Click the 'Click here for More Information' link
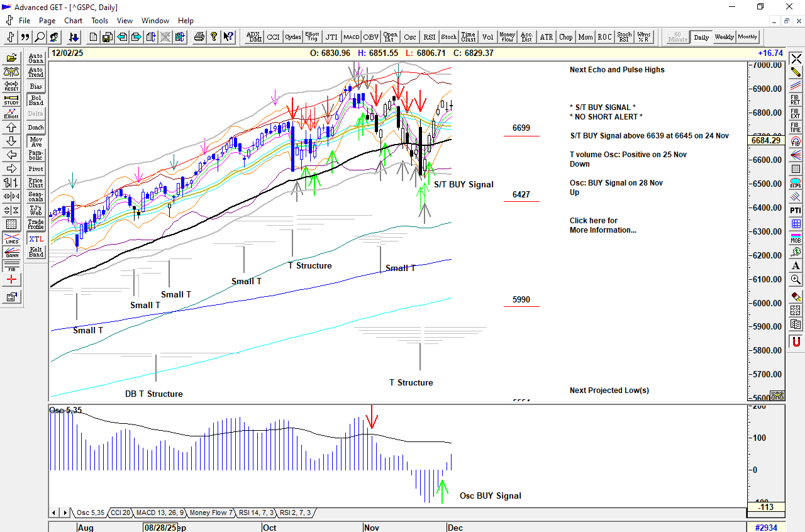 pyautogui.click(x=602, y=225)
